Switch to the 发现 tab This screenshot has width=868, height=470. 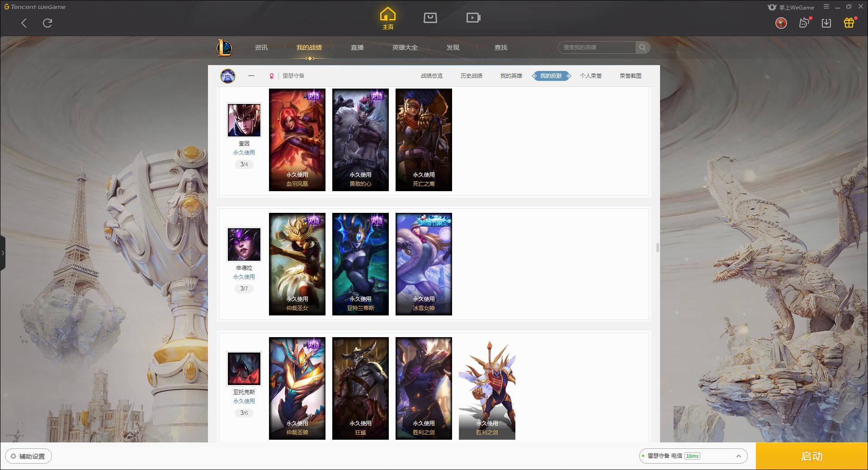pos(453,47)
